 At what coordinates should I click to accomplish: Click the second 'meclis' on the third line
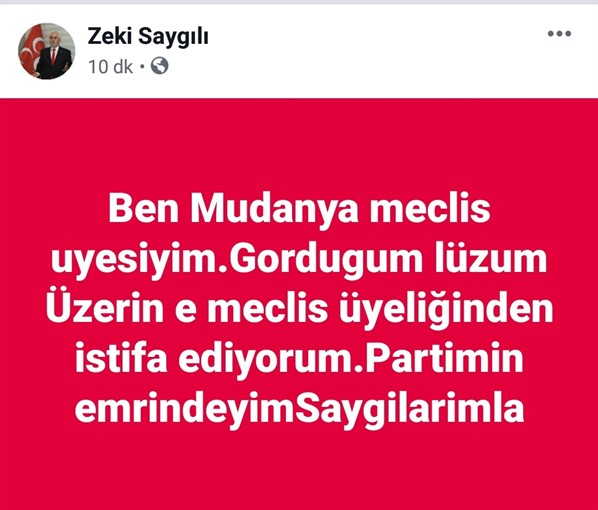268,309
